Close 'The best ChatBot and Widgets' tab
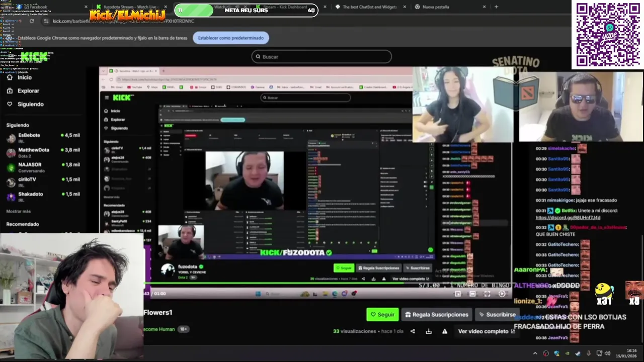The height and width of the screenshot is (362, 644). [405, 7]
